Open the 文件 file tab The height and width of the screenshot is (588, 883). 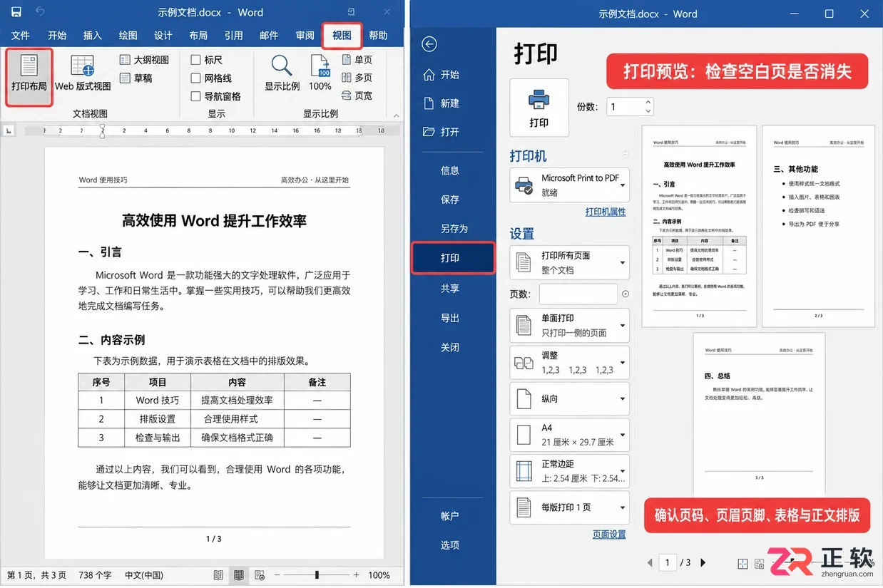click(21, 36)
